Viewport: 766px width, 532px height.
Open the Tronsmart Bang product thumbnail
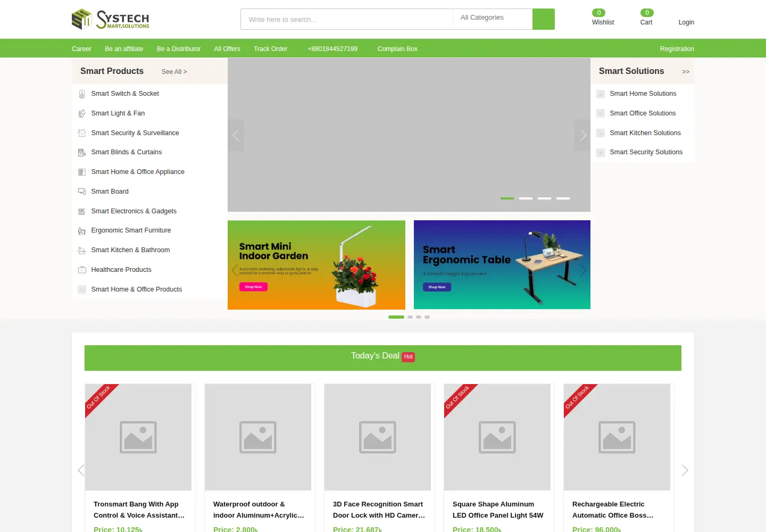[138, 437]
